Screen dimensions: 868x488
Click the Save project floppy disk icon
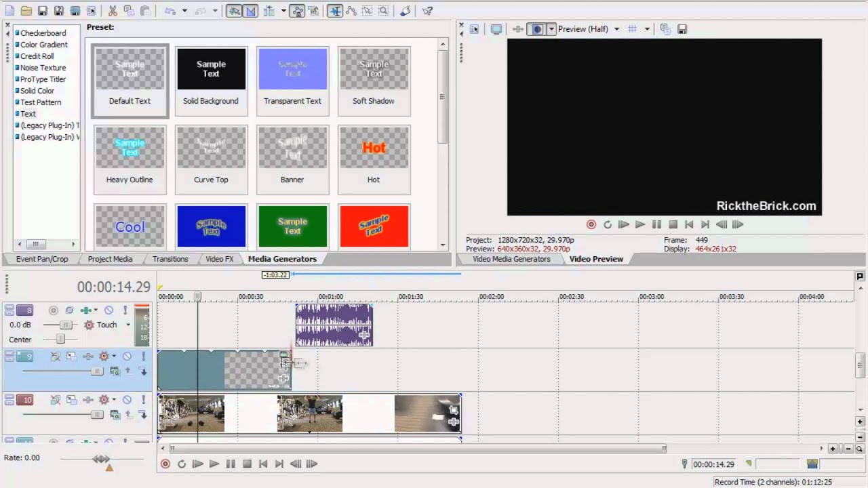43,11
